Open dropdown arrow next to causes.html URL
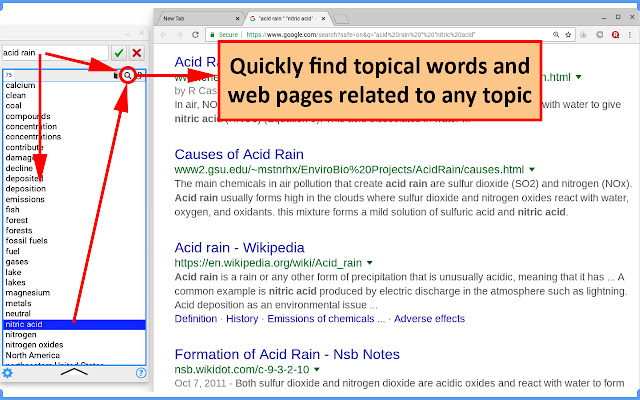The width and height of the screenshot is (640, 400). pos(532,169)
